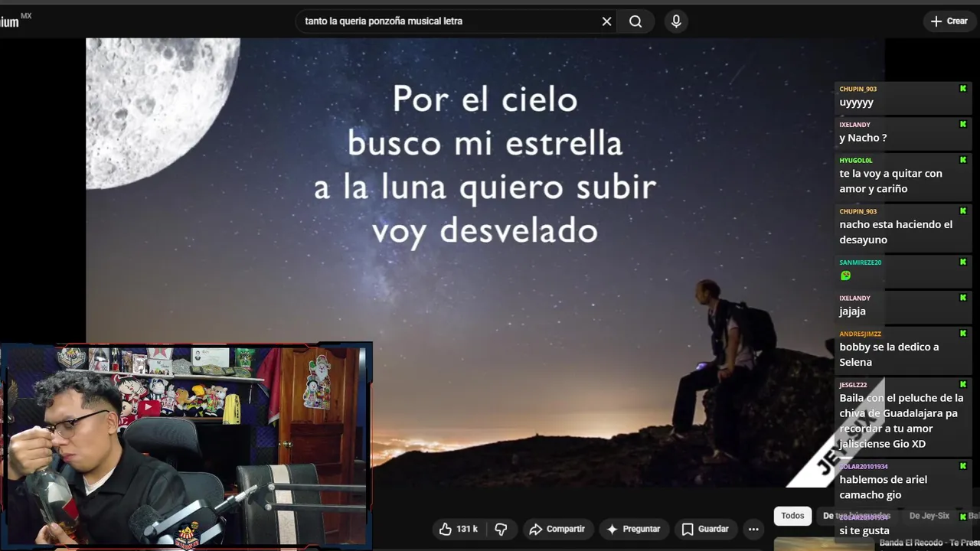The width and height of the screenshot is (980, 551).
Task: Save the video with Guardar
Action: click(x=705, y=529)
